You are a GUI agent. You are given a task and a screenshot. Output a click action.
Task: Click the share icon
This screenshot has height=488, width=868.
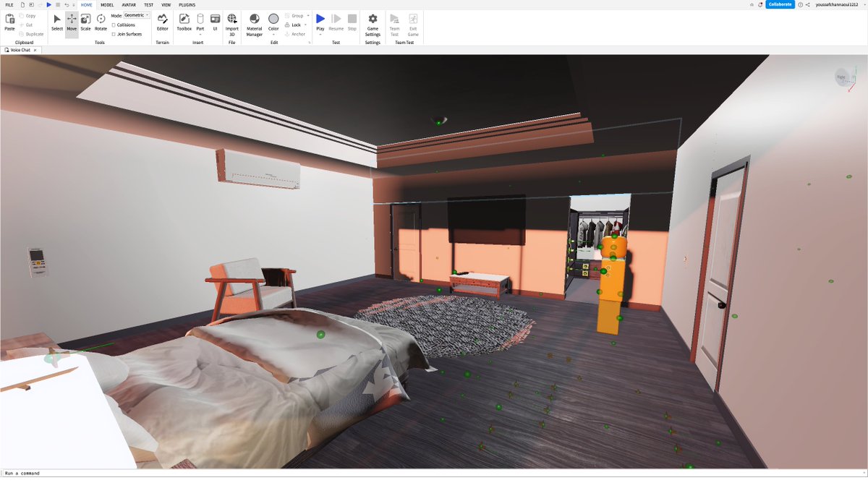(x=808, y=4)
